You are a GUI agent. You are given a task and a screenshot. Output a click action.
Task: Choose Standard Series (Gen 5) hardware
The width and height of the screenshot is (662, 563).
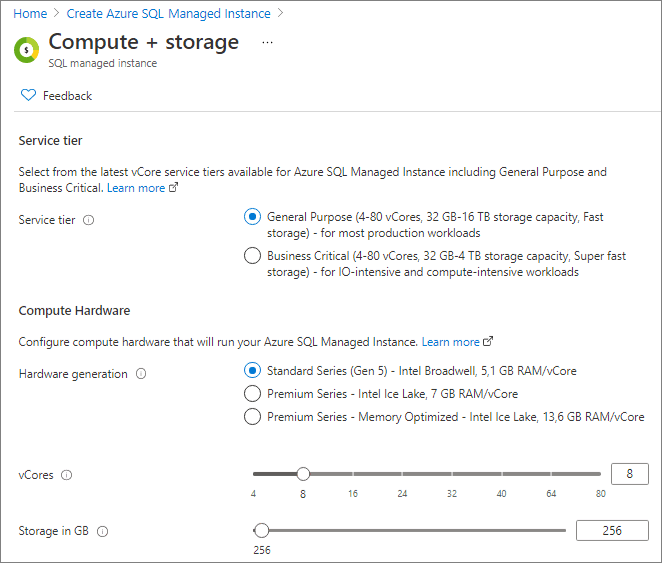pyautogui.click(x=253, y=371)
